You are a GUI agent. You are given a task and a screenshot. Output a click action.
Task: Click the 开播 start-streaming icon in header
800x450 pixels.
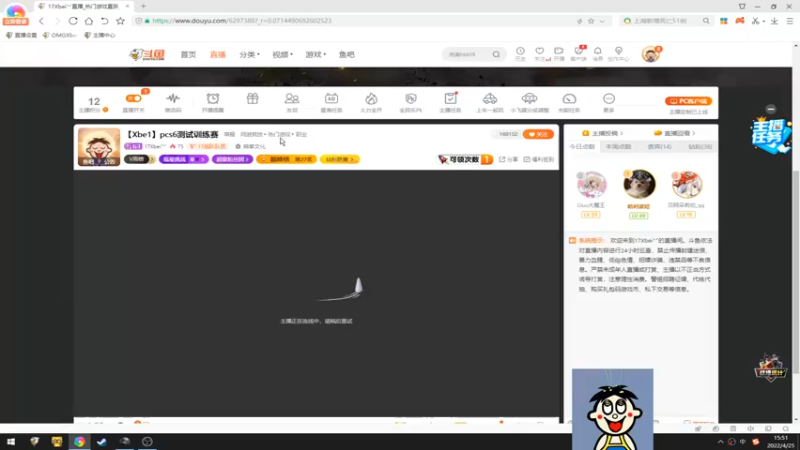point(559,51)
